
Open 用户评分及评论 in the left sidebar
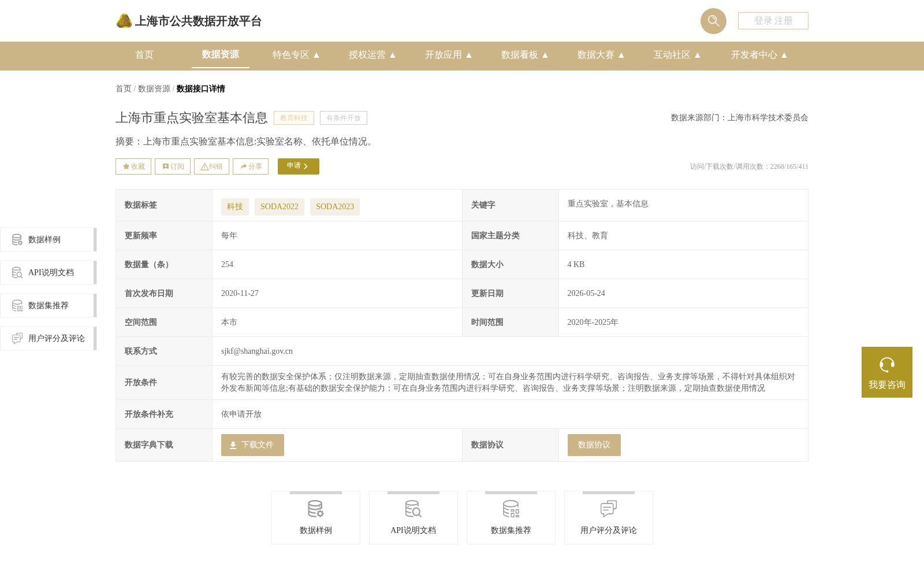[x=48, y=339]
